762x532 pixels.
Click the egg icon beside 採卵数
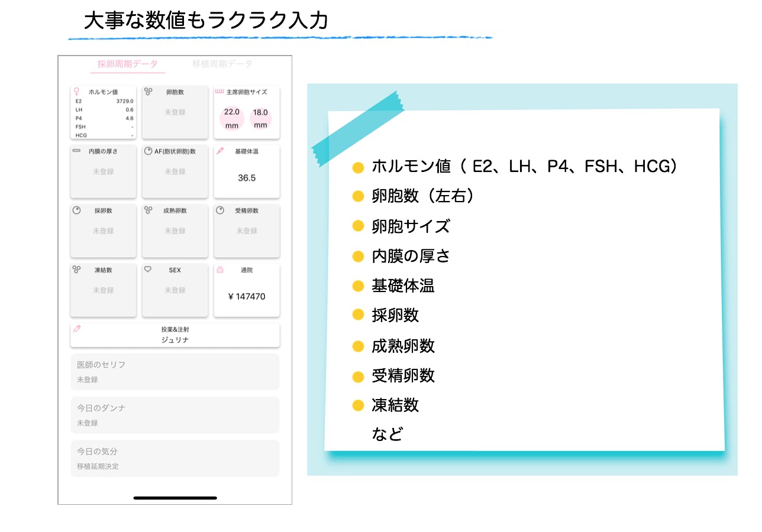click(x=76, y=210)
